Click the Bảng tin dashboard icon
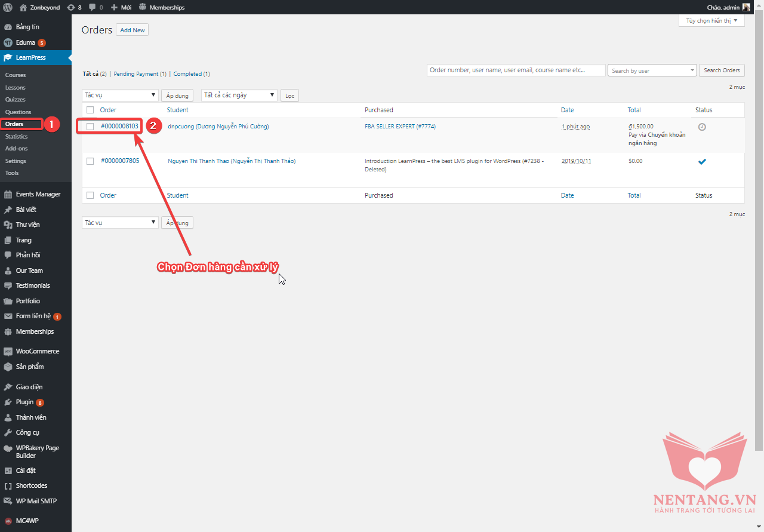Viewport: 764px width, 532px height. click(x=8, y=27)
